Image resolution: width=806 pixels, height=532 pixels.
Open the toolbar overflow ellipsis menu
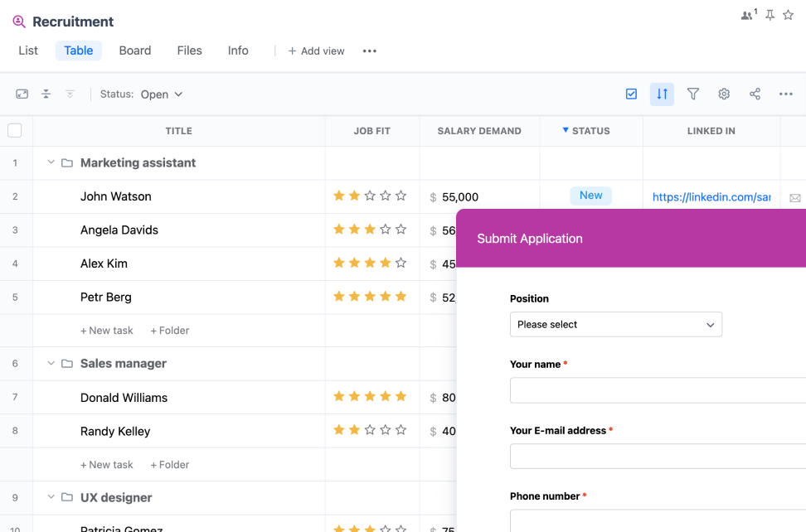tap(785, 94)
